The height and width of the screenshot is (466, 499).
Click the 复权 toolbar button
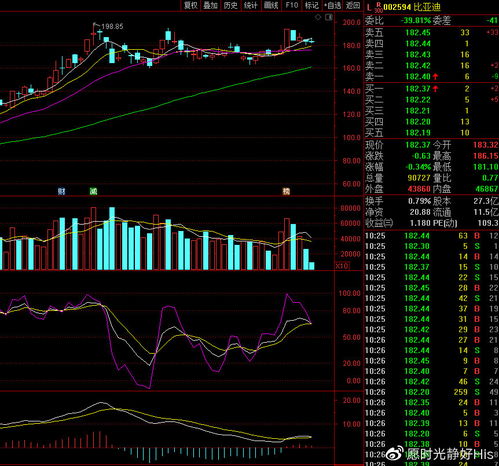[191, 5]
